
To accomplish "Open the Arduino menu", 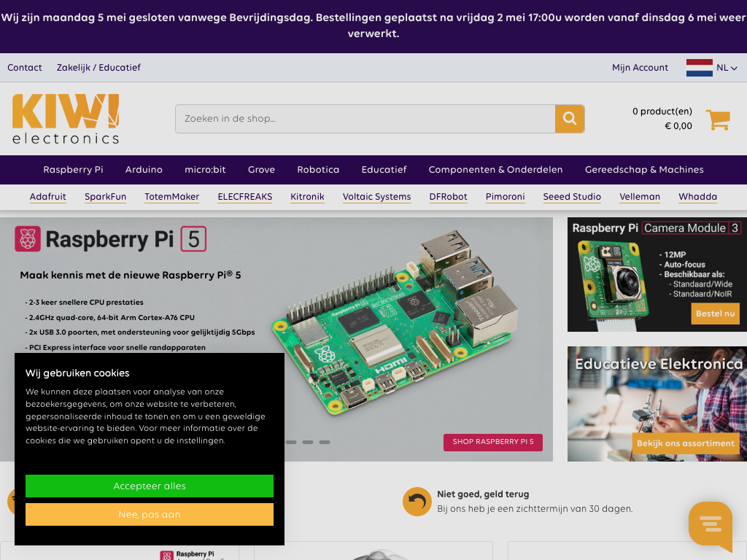I will point(144,169).
